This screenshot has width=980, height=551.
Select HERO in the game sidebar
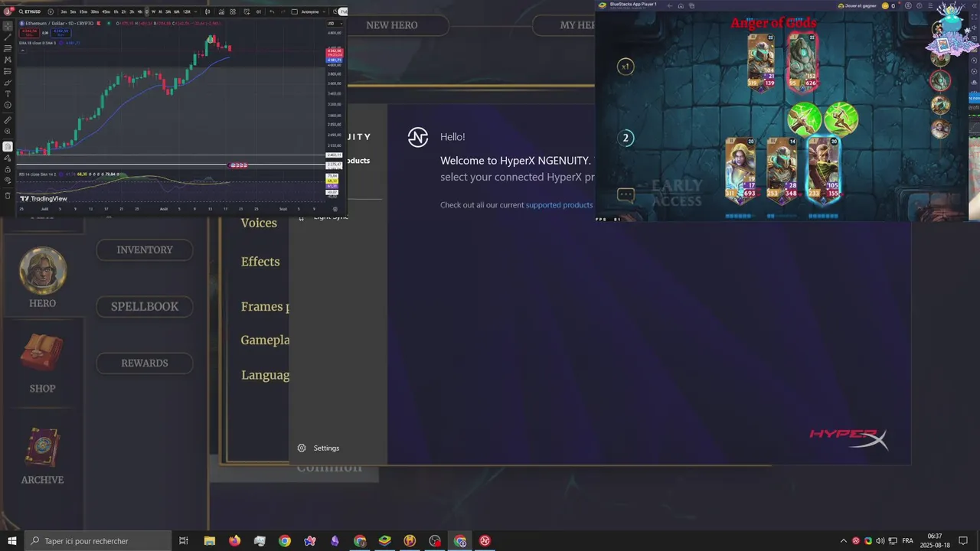tap(43, 279)
